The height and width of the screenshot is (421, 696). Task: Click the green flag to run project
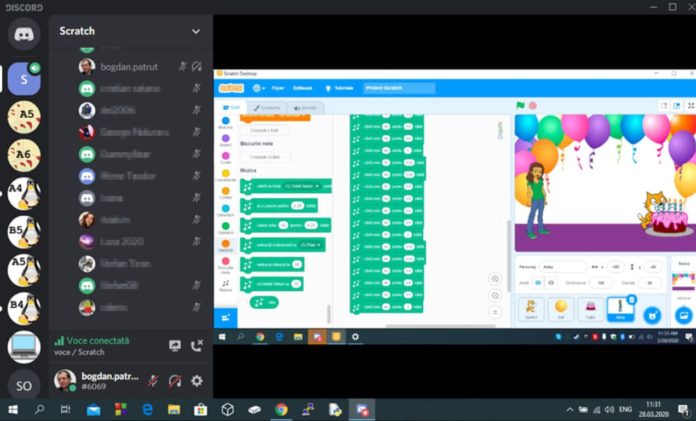click(520, 105)
